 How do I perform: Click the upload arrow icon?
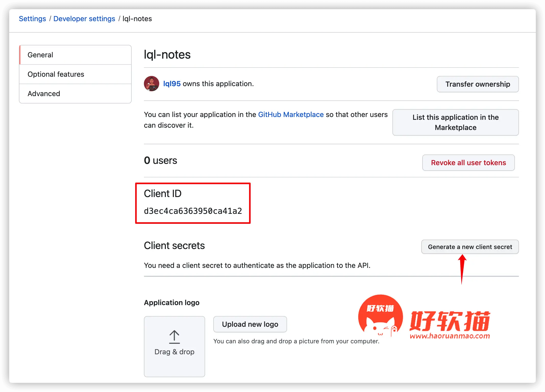[x=175, y=337]
